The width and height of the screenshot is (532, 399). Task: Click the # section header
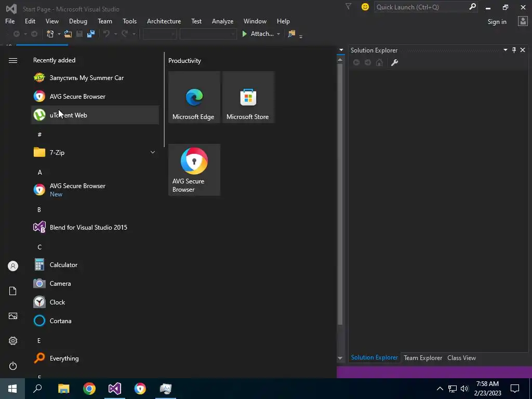(x=39, y=135)
